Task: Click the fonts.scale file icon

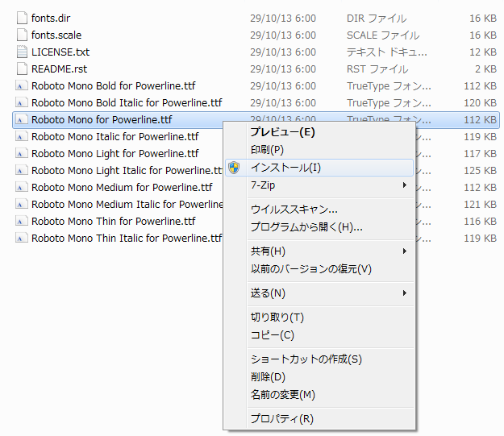Action: point(22,35)
